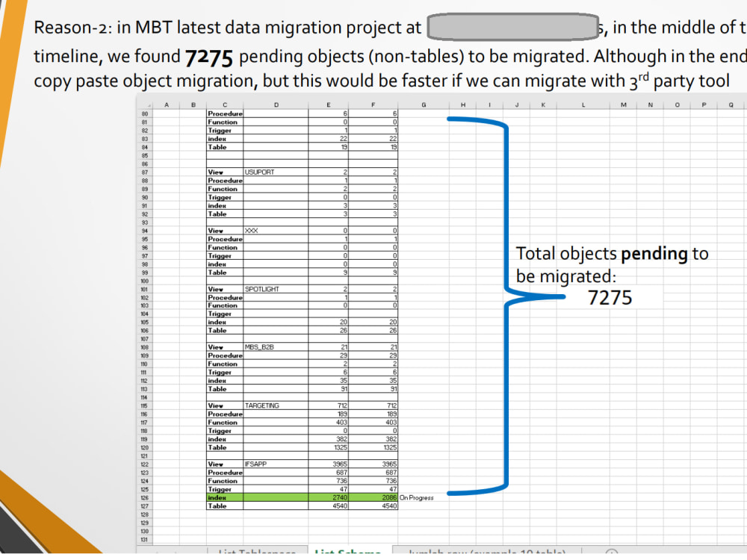The image size is (747, 560).
Task: Switch to the List Schema sheet tab
Action: pos(349,550)
